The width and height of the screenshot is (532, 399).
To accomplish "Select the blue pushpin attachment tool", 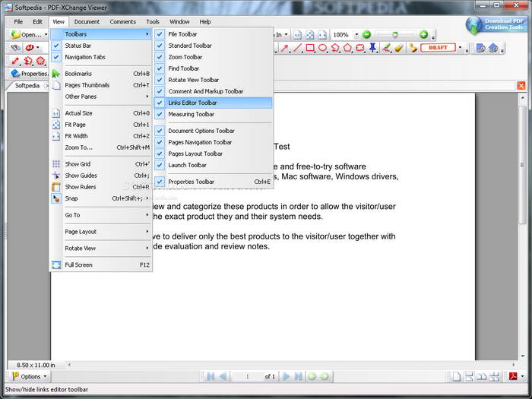I will click(x=372, y=48).
